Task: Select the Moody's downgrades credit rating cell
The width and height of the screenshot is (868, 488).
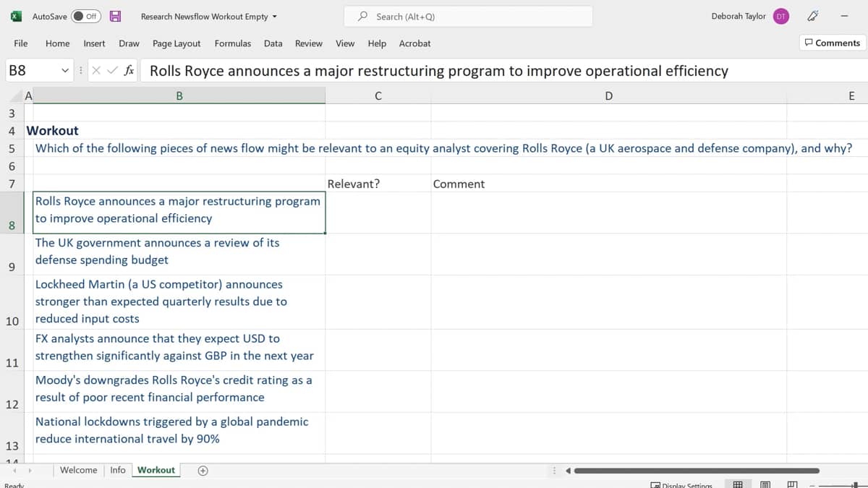Action: (179, 392)
